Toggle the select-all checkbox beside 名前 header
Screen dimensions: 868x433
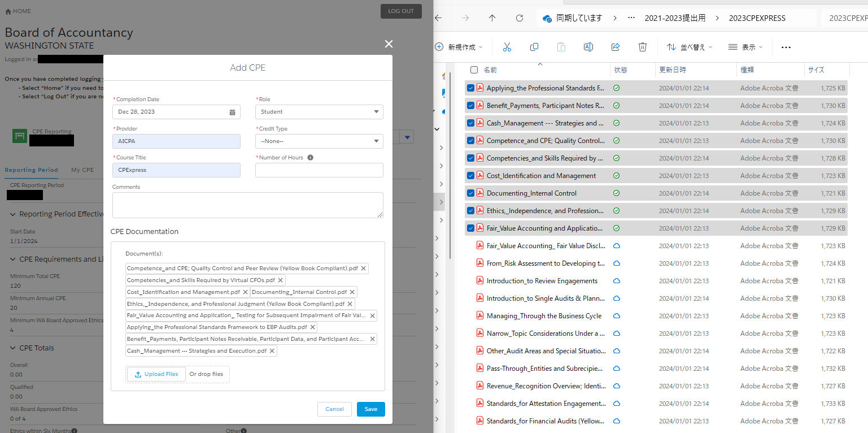[x=474, y=70]
